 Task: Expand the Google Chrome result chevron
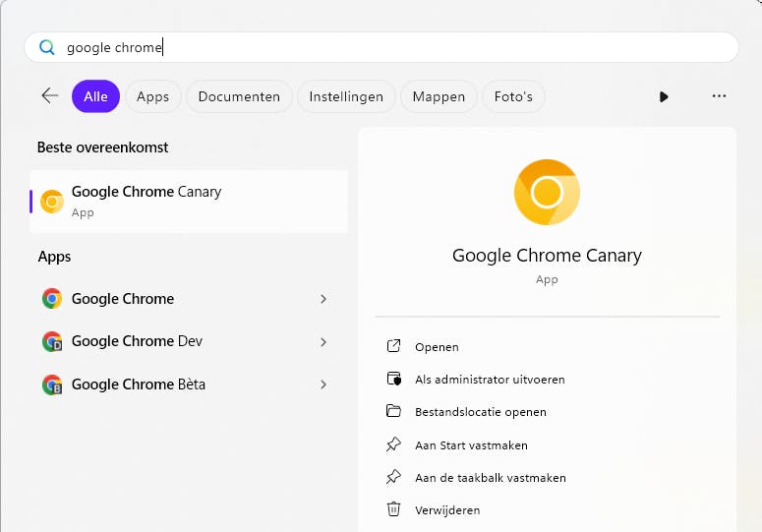[x=323, y=299]
